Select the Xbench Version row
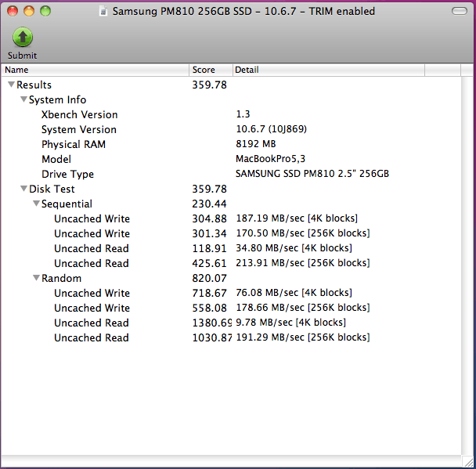 [x=231, y=114]
